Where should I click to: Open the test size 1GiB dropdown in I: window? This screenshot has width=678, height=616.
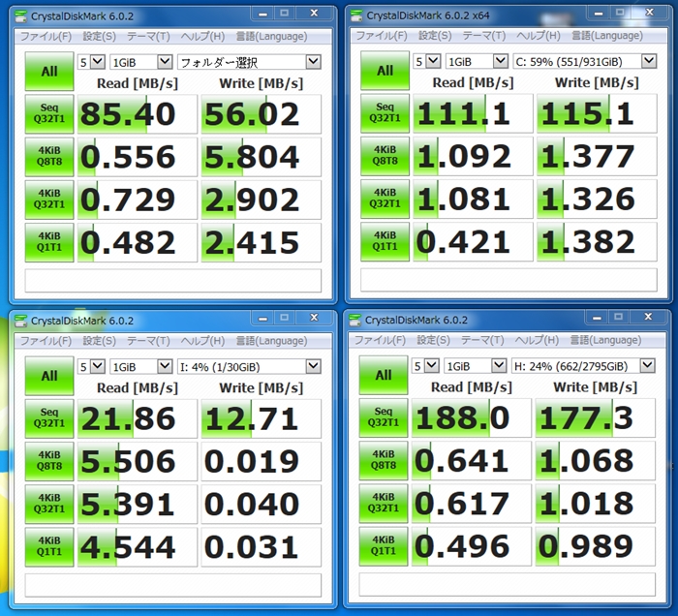coord(141,366)
